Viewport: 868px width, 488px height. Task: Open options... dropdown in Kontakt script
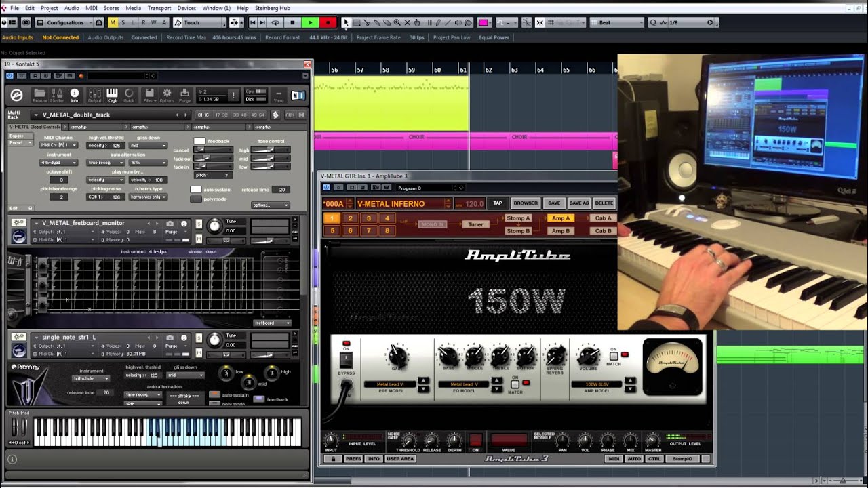pos(270,205)
